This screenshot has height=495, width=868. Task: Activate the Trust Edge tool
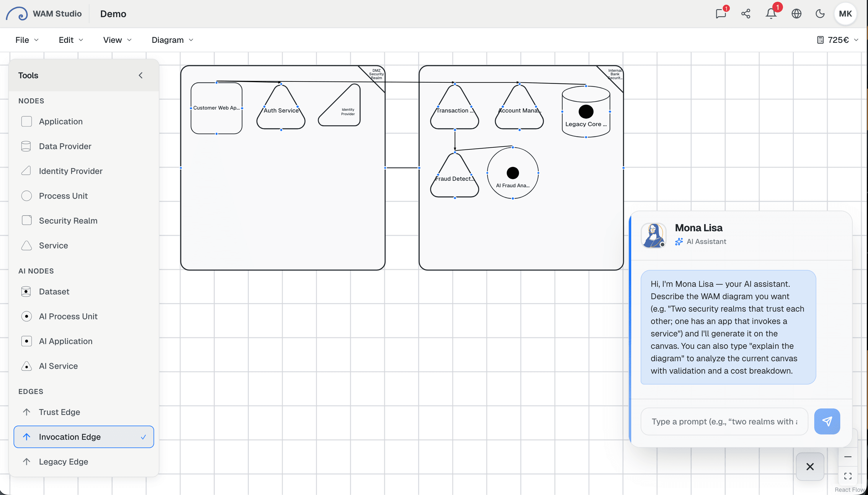pos(59,412)
